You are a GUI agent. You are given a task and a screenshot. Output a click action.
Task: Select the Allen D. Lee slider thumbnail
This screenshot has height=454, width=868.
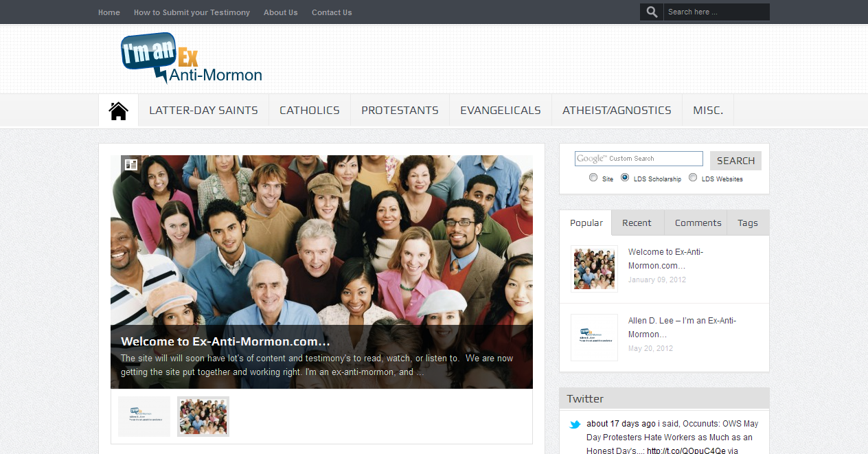[x=144, y=416]
